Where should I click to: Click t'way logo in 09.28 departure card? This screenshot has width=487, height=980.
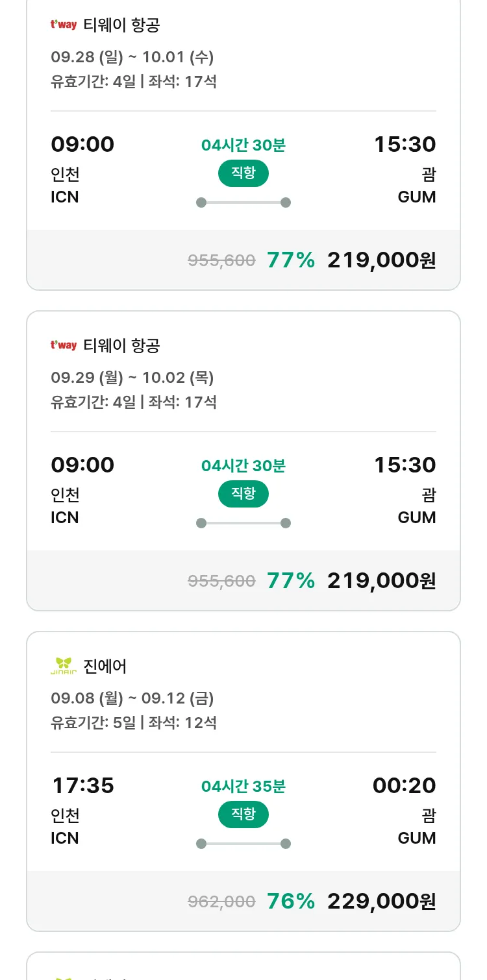point(64,25)
